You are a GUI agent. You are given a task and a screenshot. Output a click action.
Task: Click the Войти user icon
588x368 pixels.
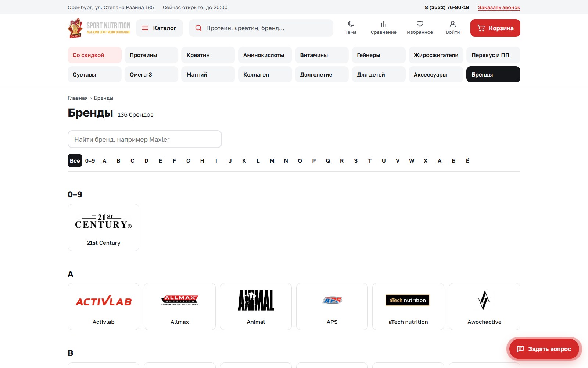tap(453, 28)
